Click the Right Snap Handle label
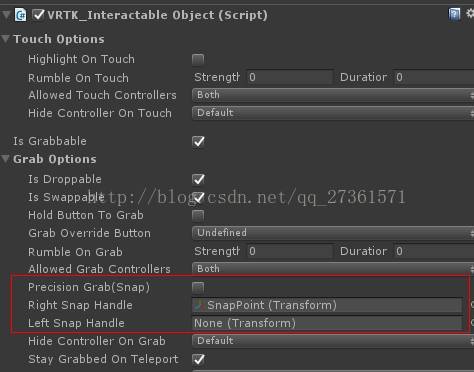This screenshot has width=474, height=372. (x=80, y=305)
